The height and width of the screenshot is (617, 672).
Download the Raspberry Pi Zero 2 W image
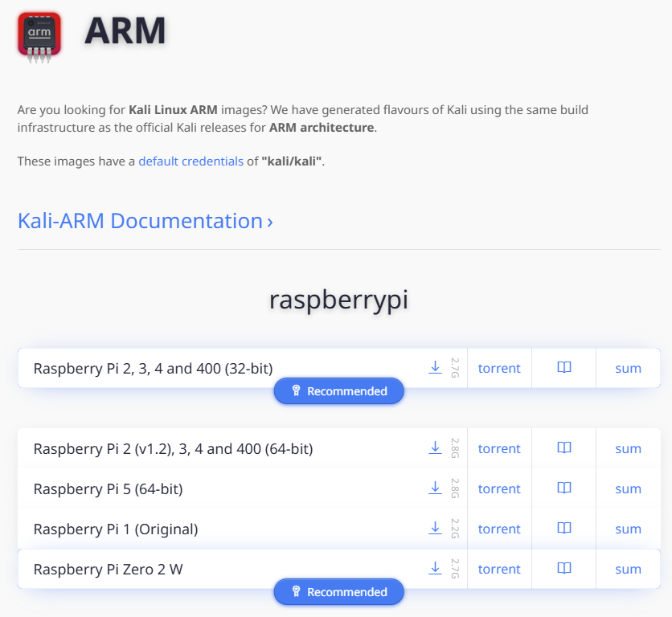pos(435,568)
